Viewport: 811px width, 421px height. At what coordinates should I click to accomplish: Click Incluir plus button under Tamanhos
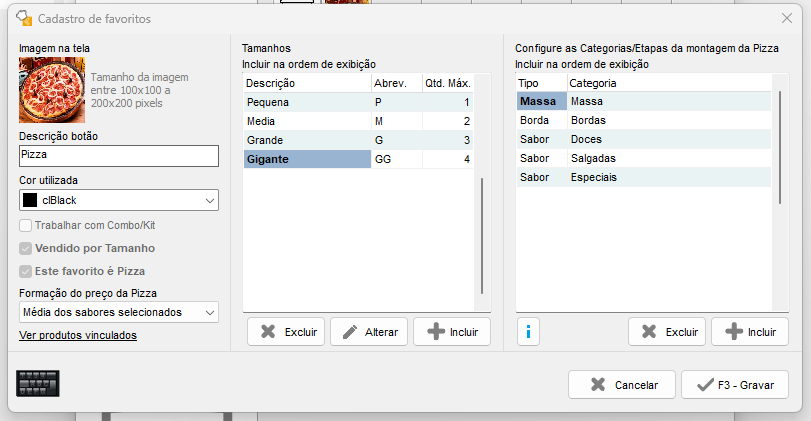click(451, 332)
